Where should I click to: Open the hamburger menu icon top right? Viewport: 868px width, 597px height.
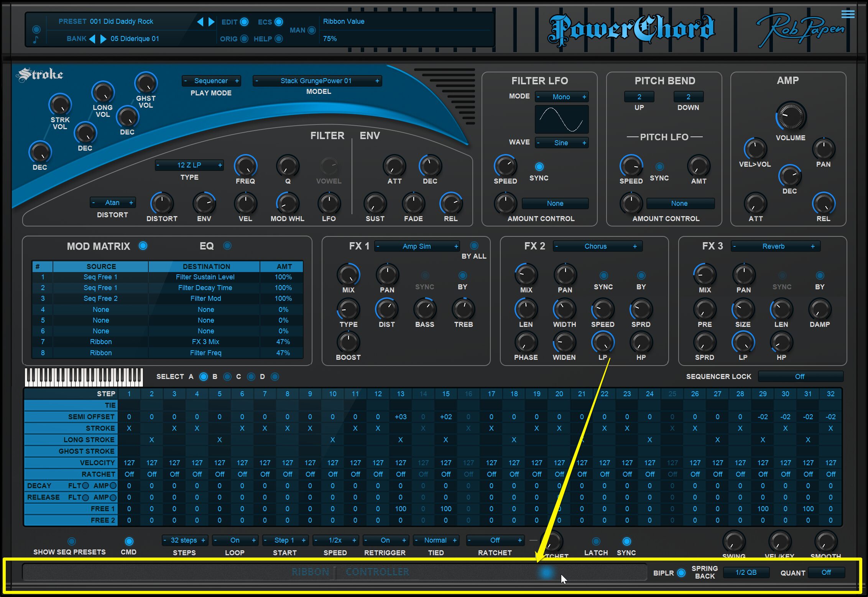point(848,14)
